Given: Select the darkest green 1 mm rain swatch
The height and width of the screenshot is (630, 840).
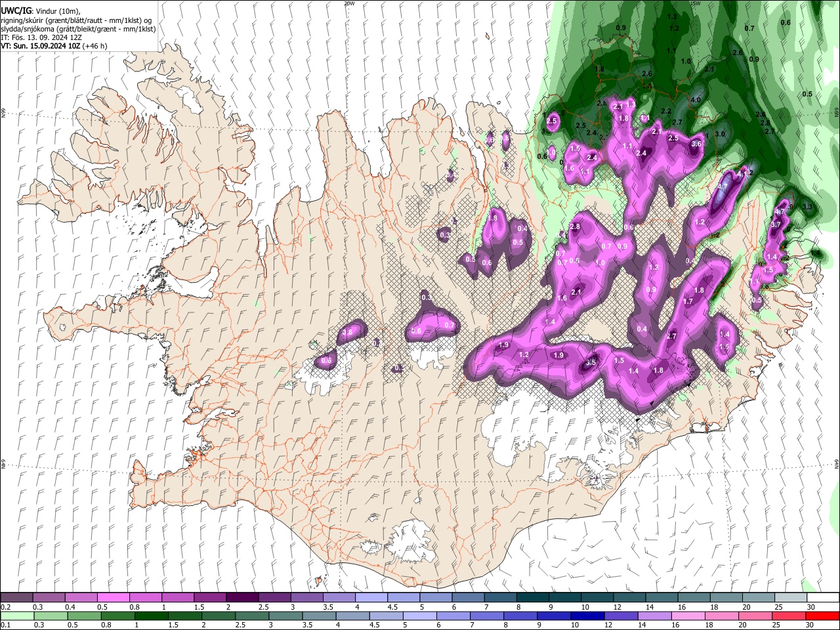Looking at the screenshot, I should pos(151,616).
